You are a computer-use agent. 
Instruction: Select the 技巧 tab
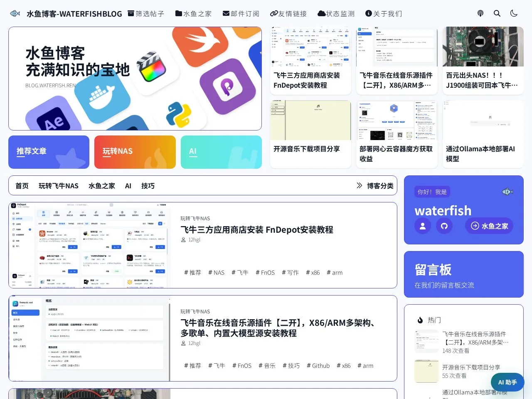tap(148, 186)
